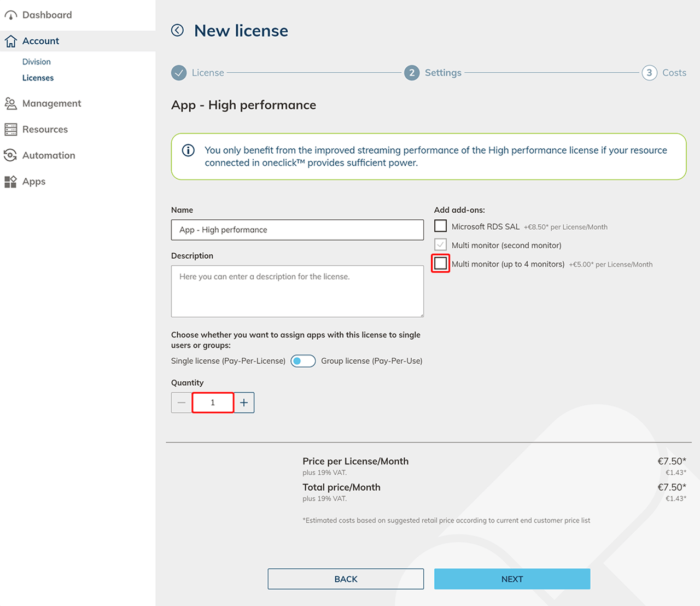Enable the Microsoft RDS SAL add-on
This screenshot has width=700, height=606.
(x=440, y=226)
